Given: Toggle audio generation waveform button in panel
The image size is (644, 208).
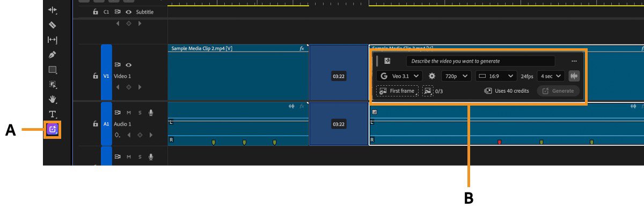Looking at the screenshot, I should coord(574,76).
